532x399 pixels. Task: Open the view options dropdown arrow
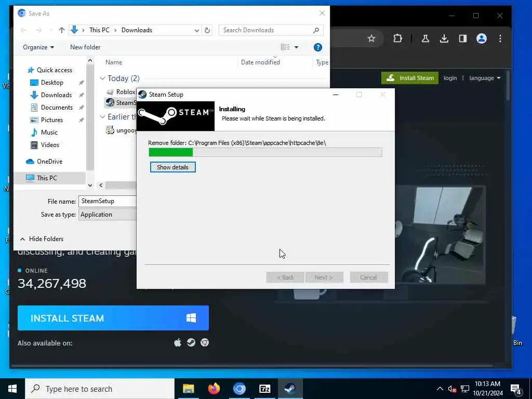(x=296, y=47)
